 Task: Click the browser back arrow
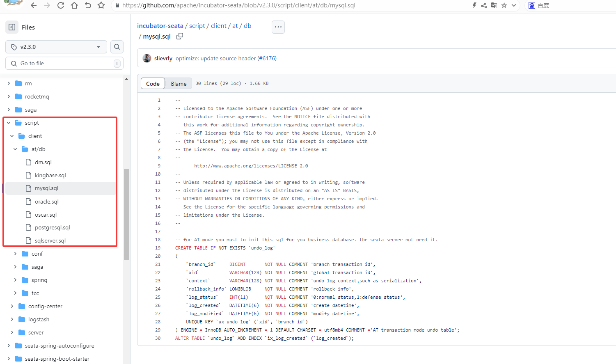tap(34, 5)
